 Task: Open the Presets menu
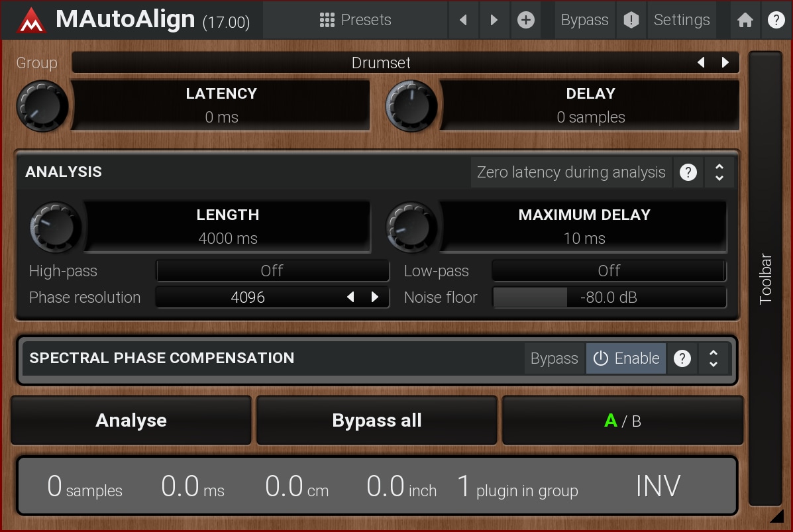(x=355, y=20)
